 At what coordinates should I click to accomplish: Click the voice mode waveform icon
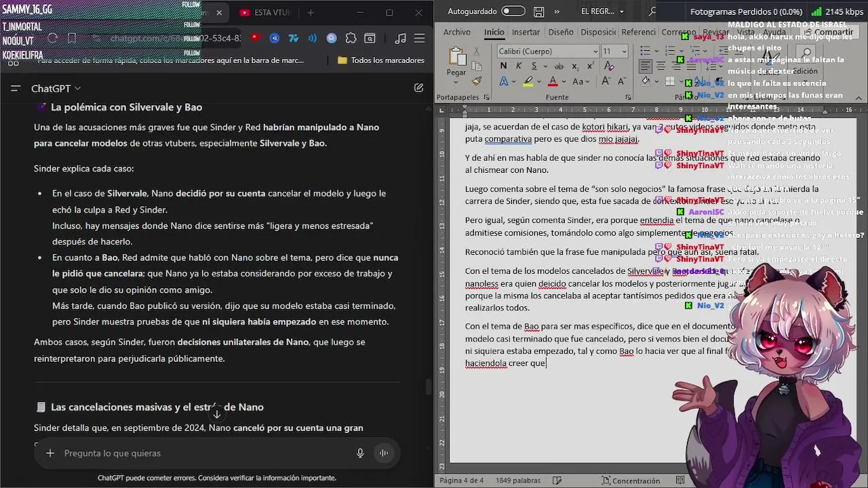coord(384,453)
